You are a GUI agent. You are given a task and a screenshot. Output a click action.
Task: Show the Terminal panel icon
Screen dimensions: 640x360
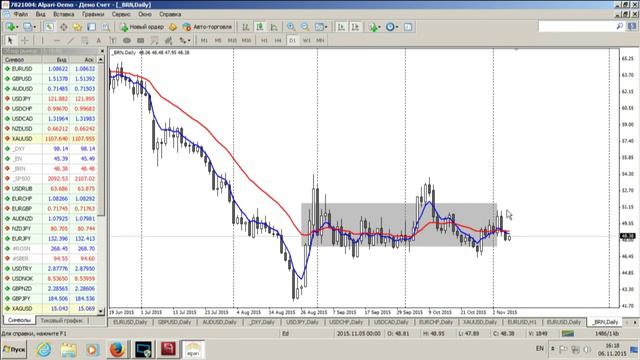[x=91, y=27]
